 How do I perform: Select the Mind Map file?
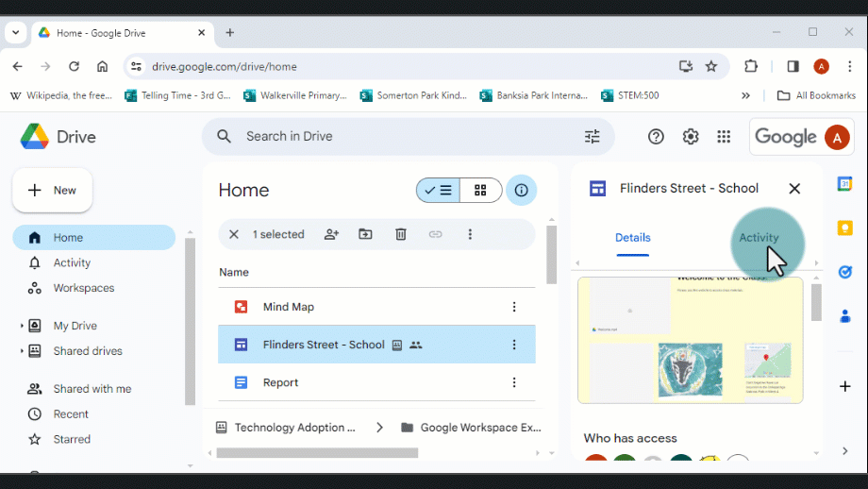click(376, 307)
